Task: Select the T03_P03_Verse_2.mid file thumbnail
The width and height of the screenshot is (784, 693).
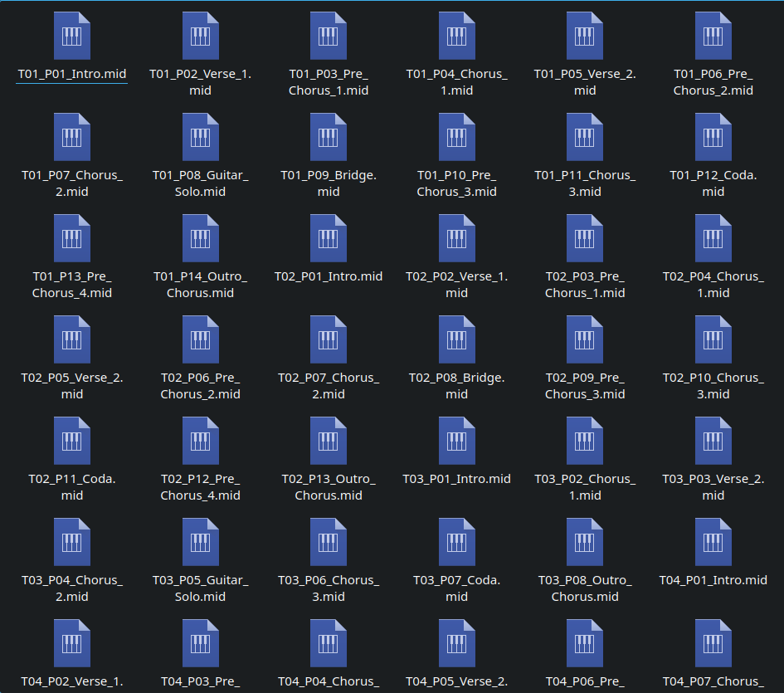Action: point(713,441)
